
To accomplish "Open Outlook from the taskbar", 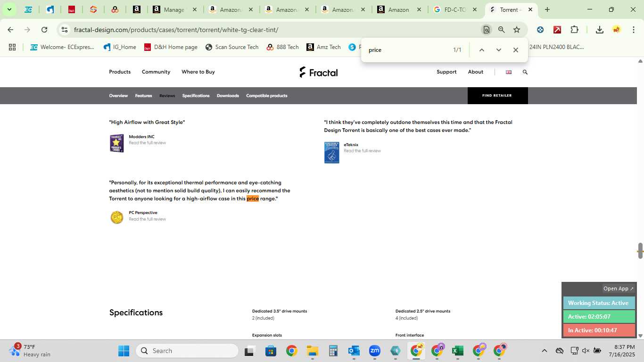I will (x=354, y=351).
